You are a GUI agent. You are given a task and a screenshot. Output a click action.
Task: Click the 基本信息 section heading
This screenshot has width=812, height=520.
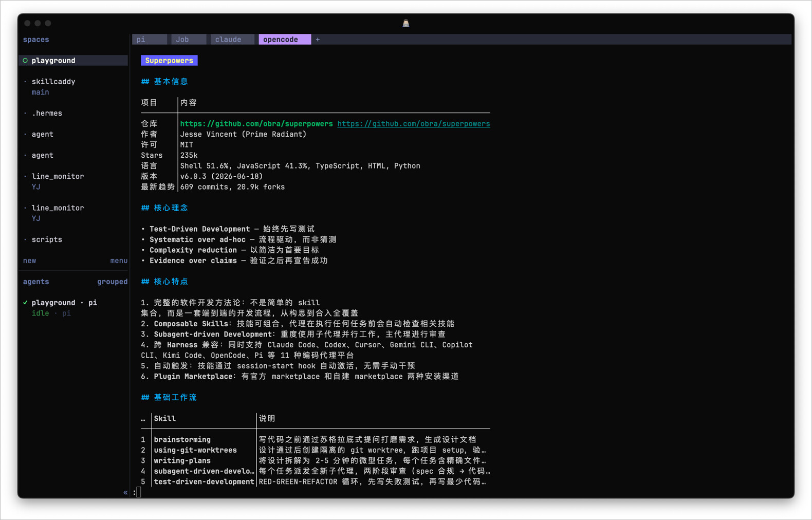pos(164,82)
